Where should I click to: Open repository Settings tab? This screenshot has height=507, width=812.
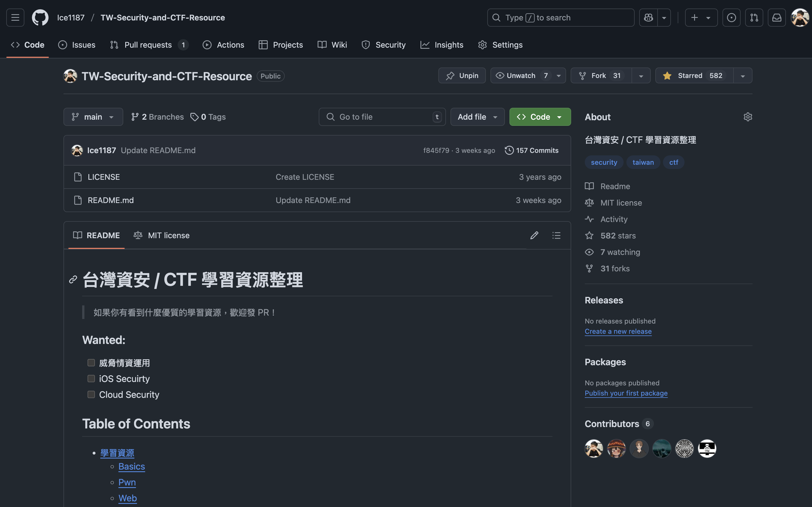500,45
